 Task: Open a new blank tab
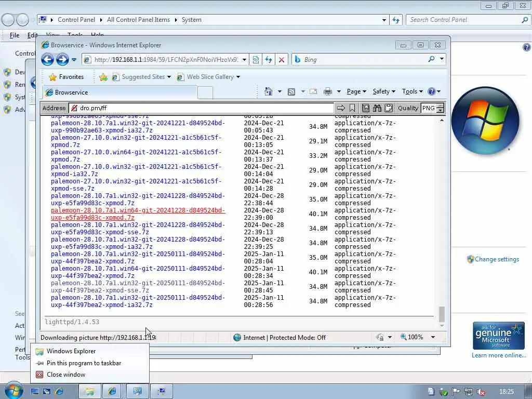[x=205, y=92]
